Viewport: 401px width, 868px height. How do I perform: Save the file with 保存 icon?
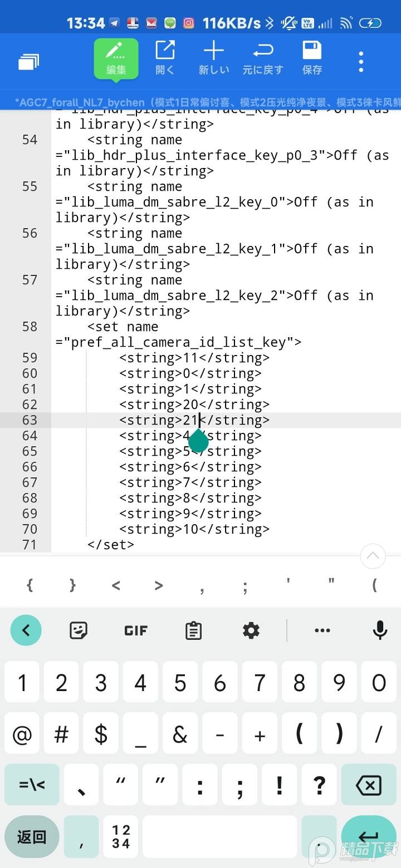tap(312, 58)
